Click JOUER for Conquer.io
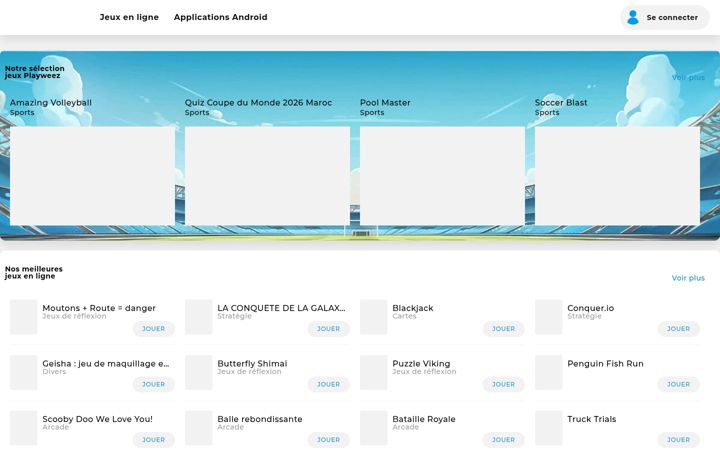 pyautogui.click(x=678, y=329)
